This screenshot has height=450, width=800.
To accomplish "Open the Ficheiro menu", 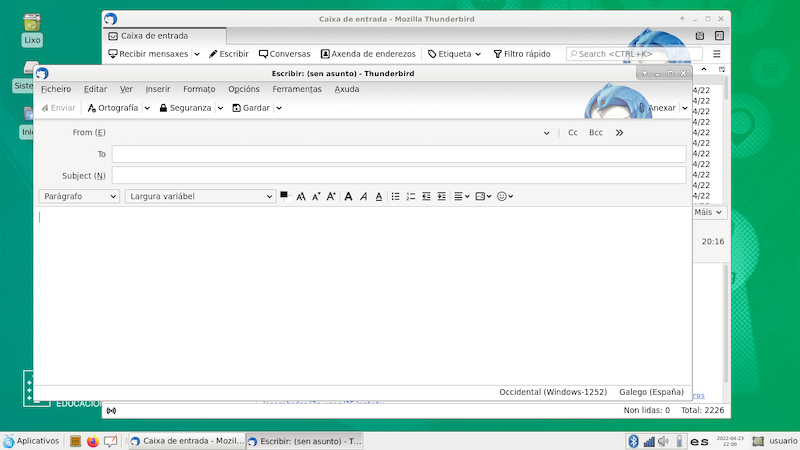I will click(x=56, y=89).
